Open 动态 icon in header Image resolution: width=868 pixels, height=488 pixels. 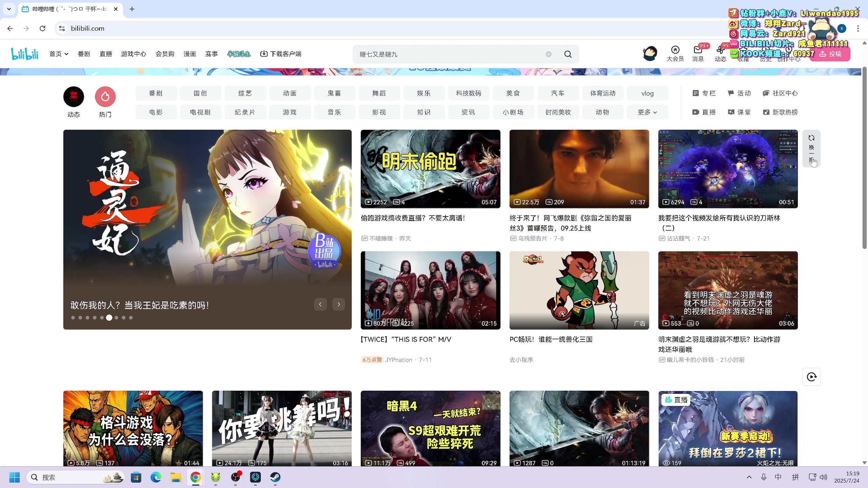pyautogui.click(x=721, y=54)
